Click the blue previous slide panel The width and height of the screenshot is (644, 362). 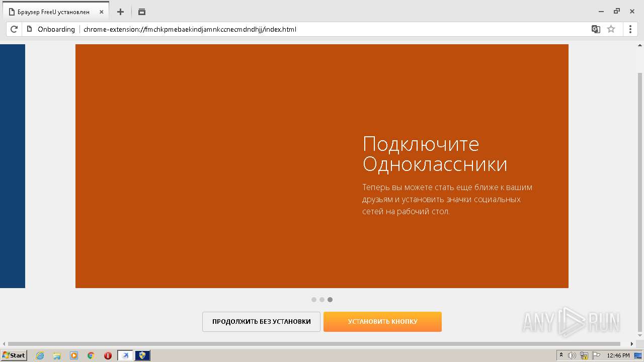[13, 166]
